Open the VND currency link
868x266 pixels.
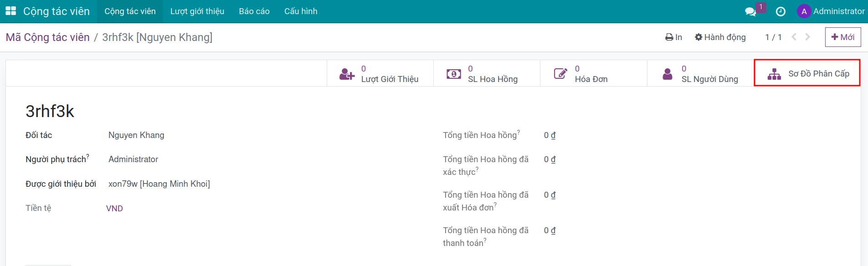coord(114,209)
